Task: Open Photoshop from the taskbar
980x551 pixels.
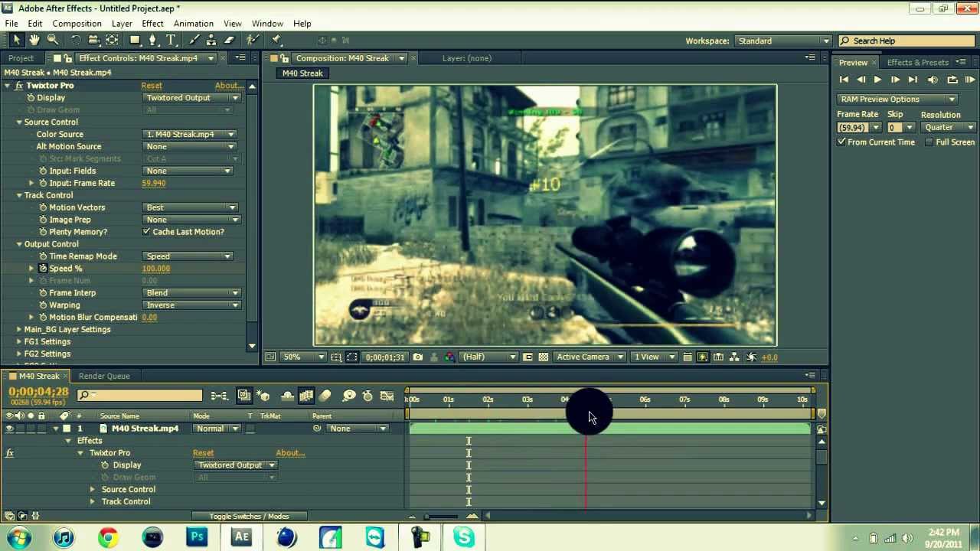Action: click(x=197, y=537)
